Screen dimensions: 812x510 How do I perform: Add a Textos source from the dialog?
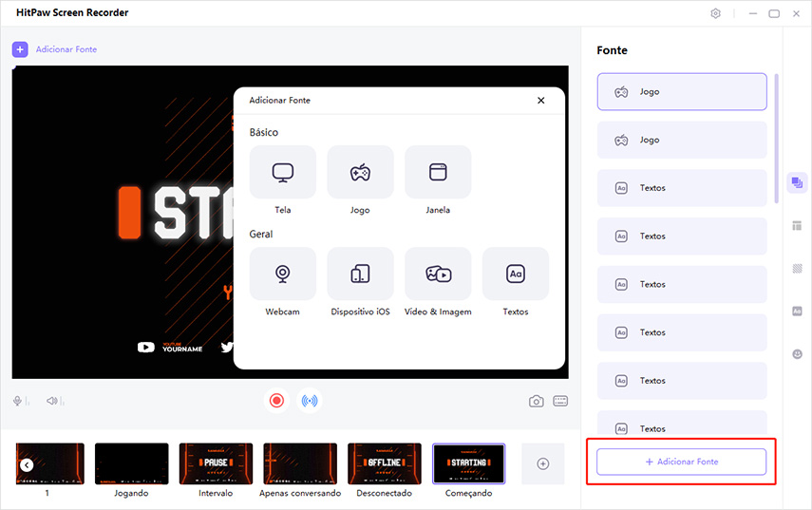(x=516, y=274)
